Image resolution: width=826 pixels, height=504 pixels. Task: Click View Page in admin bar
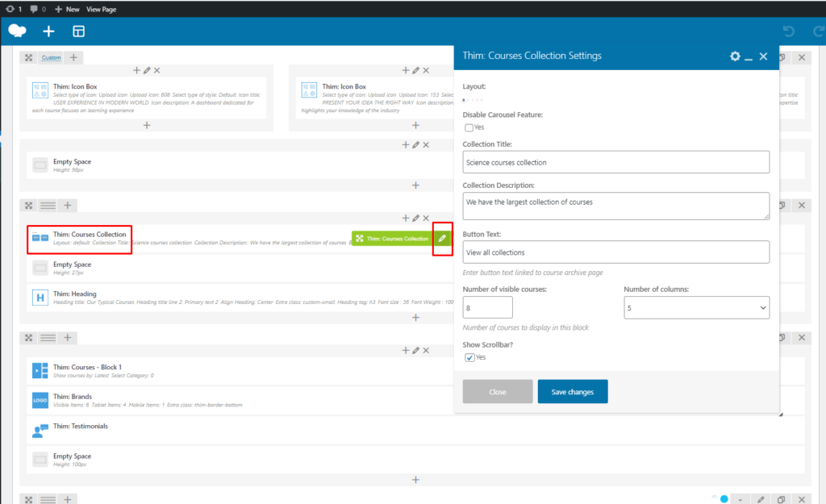click(101, 9)
